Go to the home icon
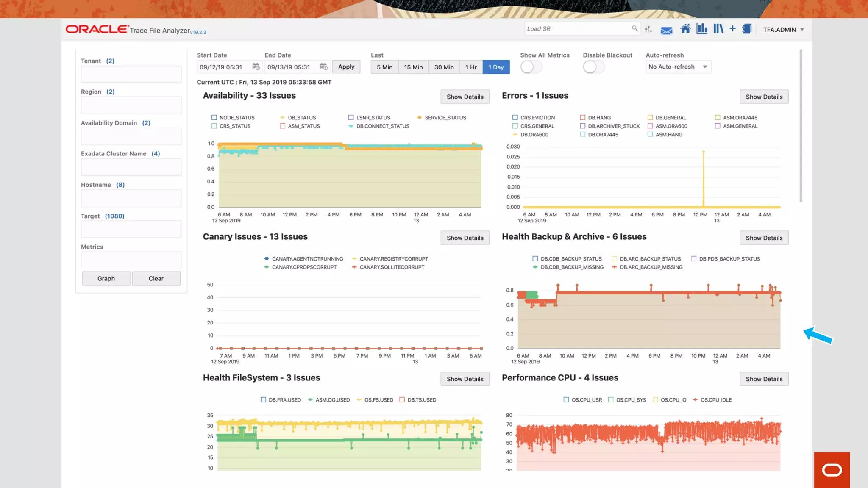This screenshot has width=868, height=488. (x=685, y=29)
